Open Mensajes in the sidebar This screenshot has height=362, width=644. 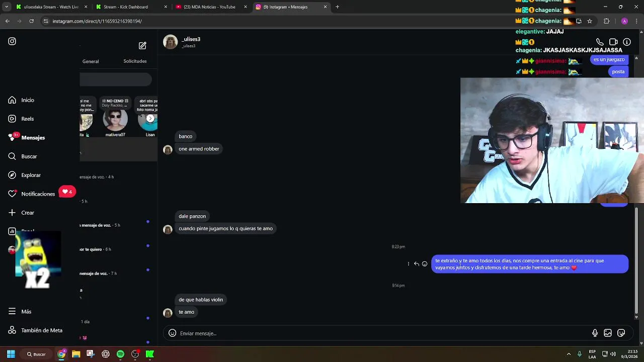coord(27,137)
